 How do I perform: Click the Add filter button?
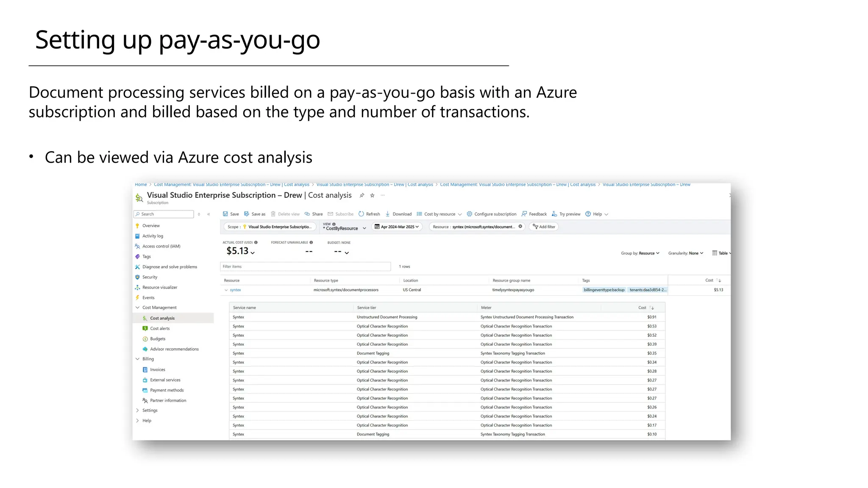coord(544,227)
